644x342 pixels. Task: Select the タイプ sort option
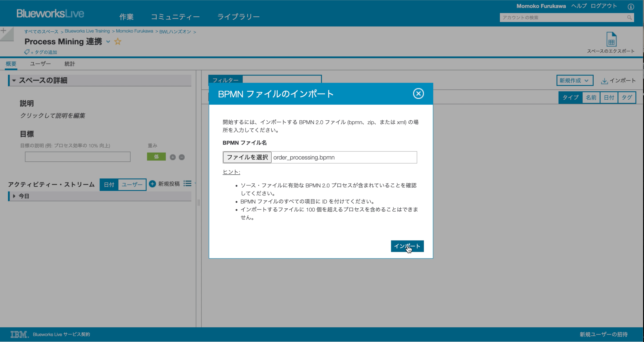570,97
